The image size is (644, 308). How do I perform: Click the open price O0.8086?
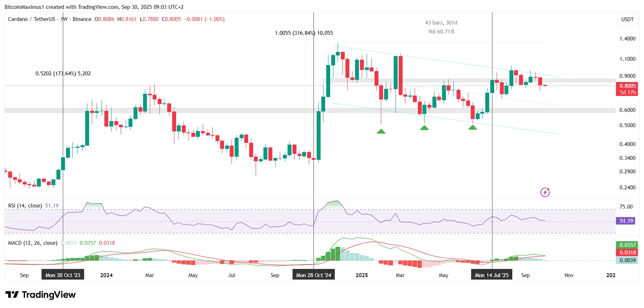pos(104,19)
